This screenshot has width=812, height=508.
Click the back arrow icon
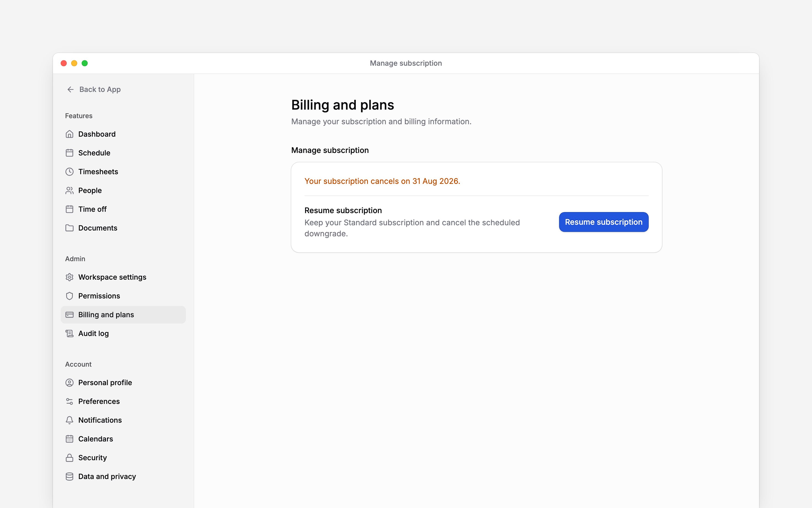point(70,89)
